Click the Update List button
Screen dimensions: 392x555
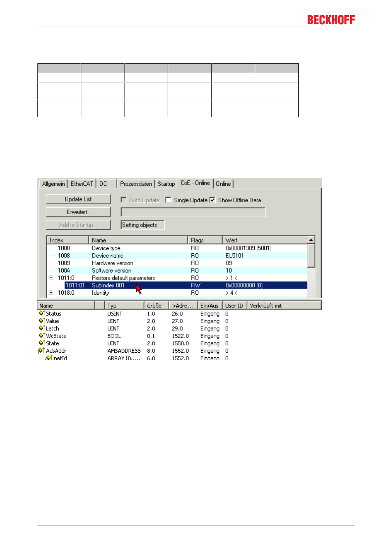click(x=78, y=199)
